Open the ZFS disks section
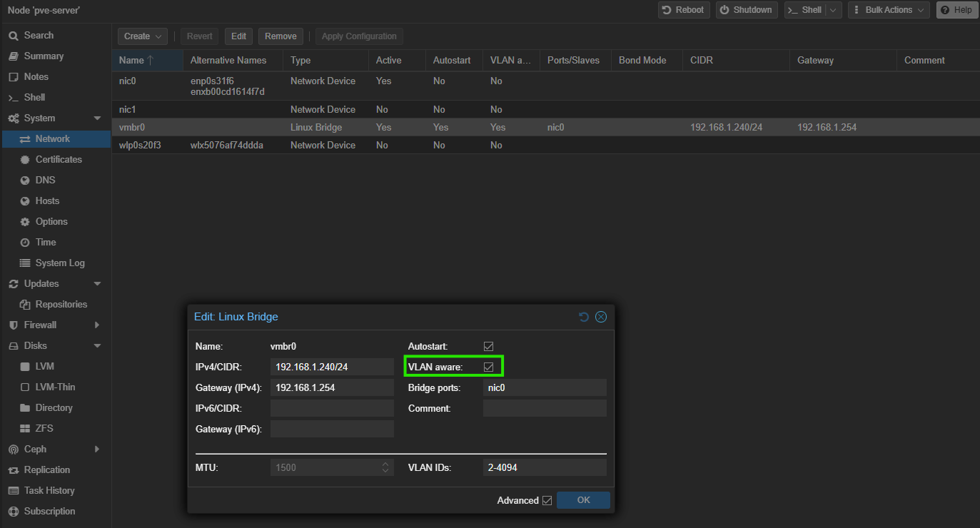The image size is (980, 528). pos(44,428)
